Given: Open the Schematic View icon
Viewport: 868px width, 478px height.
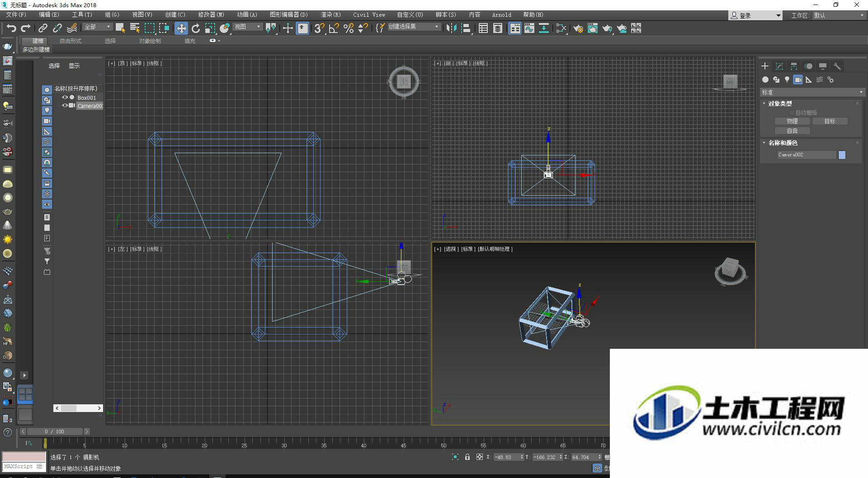Looking at the screenshot, I should click(544, 28).
